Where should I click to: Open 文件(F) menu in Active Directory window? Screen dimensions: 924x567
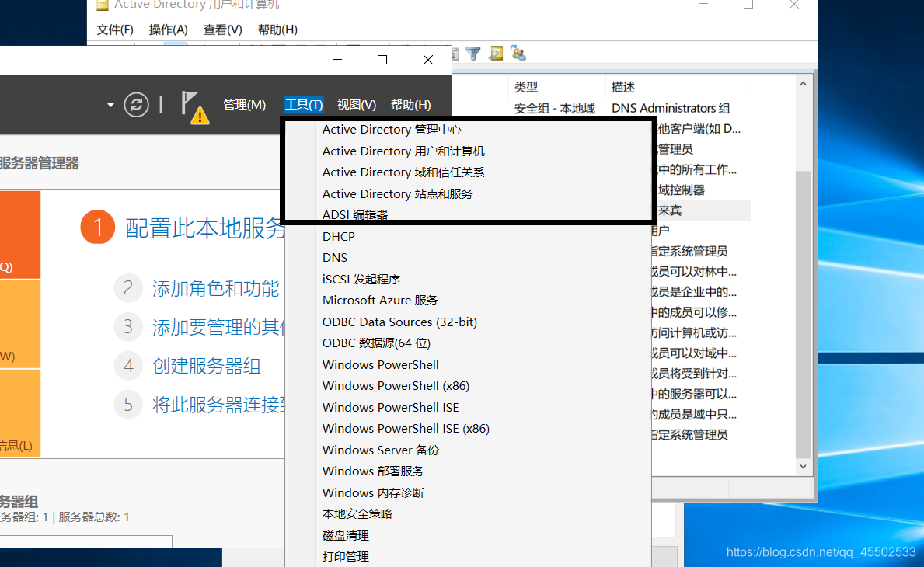point(115,30)
